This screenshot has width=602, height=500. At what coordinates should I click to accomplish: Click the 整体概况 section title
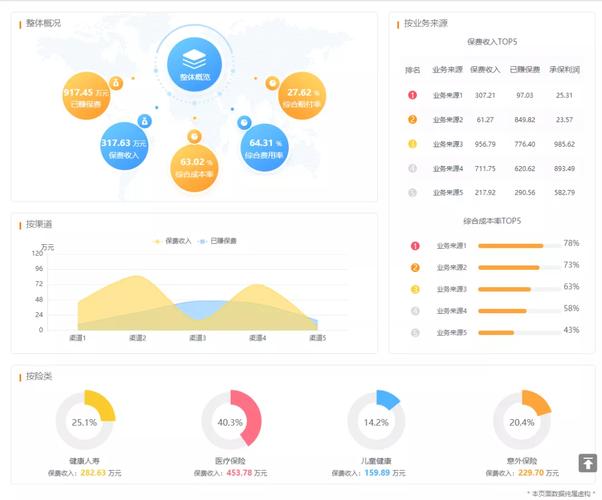pos(43,23)
